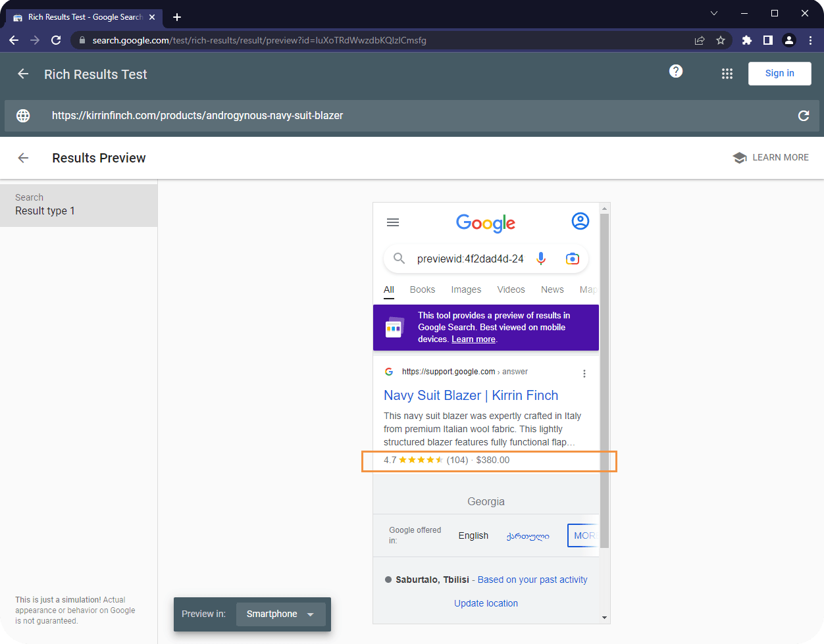Open the three-dot menu on the search result
This screenshot has height=644, width=824.
[x=584, y=374]
